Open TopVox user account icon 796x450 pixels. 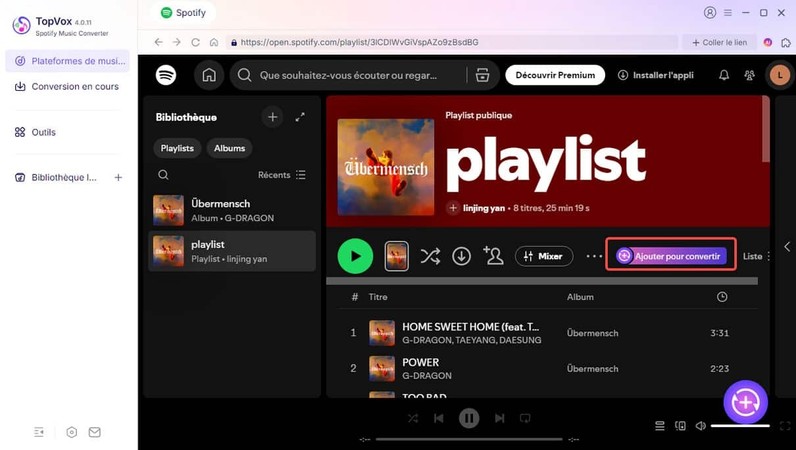pos(710,13)
